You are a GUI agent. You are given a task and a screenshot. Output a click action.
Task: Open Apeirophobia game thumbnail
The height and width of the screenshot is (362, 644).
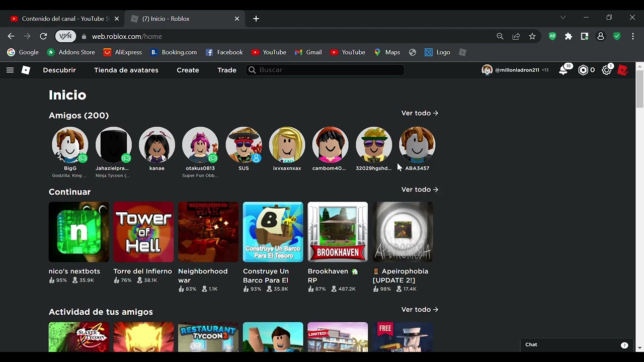tap(403, 232)
